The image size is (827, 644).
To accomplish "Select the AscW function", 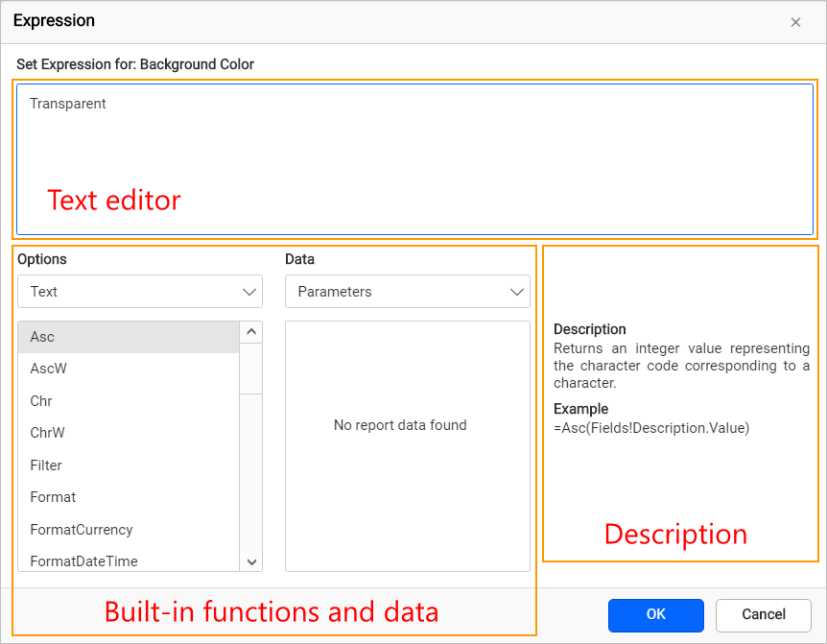I will point(50,369).
